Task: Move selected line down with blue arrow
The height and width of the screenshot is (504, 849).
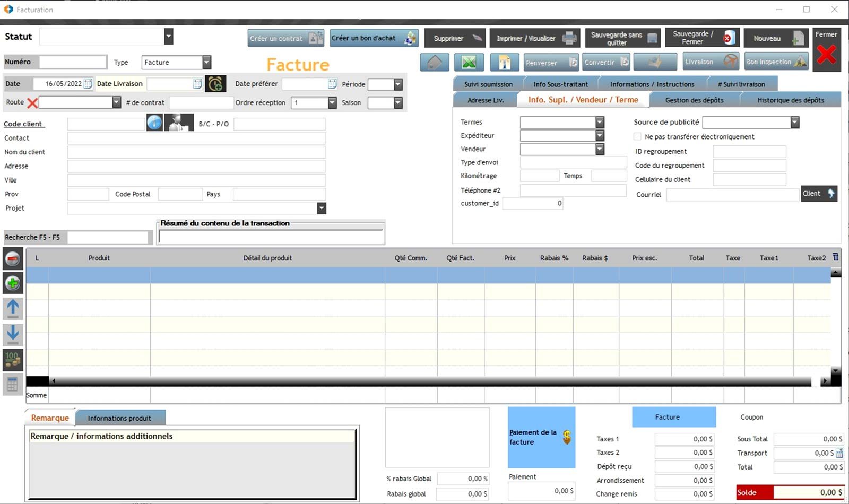Action: (13, 334)
